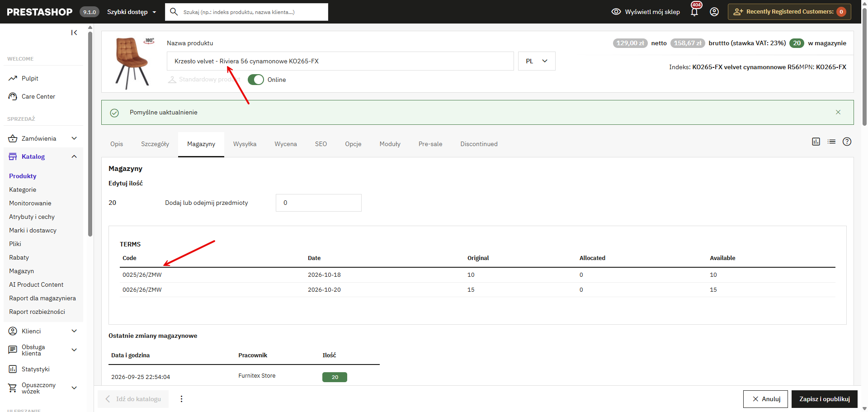
Task: Switch to the Wycena tab
Action: pos(286,144)
